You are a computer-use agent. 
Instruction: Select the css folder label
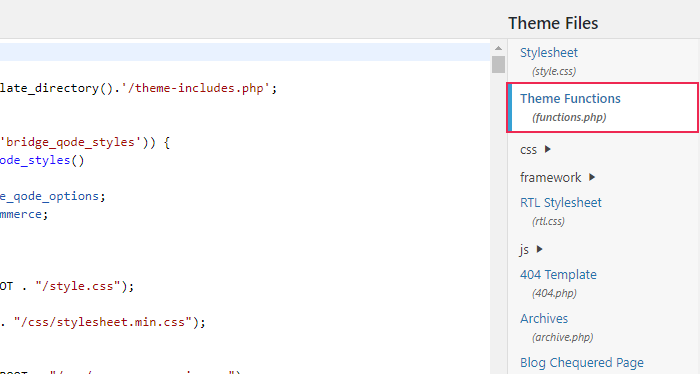click(528, 150)
